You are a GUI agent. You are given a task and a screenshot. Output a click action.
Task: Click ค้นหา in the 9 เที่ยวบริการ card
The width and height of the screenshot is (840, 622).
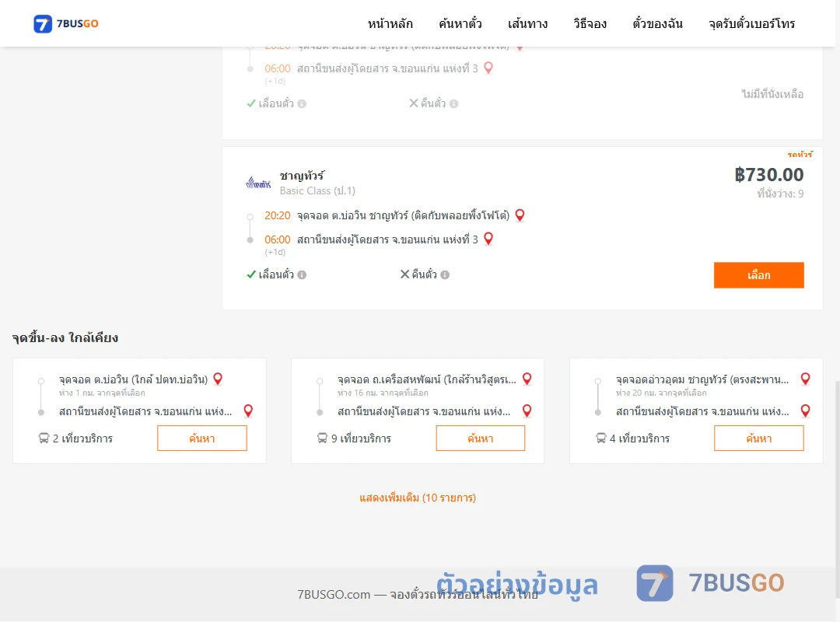click(x=481, y=439)
